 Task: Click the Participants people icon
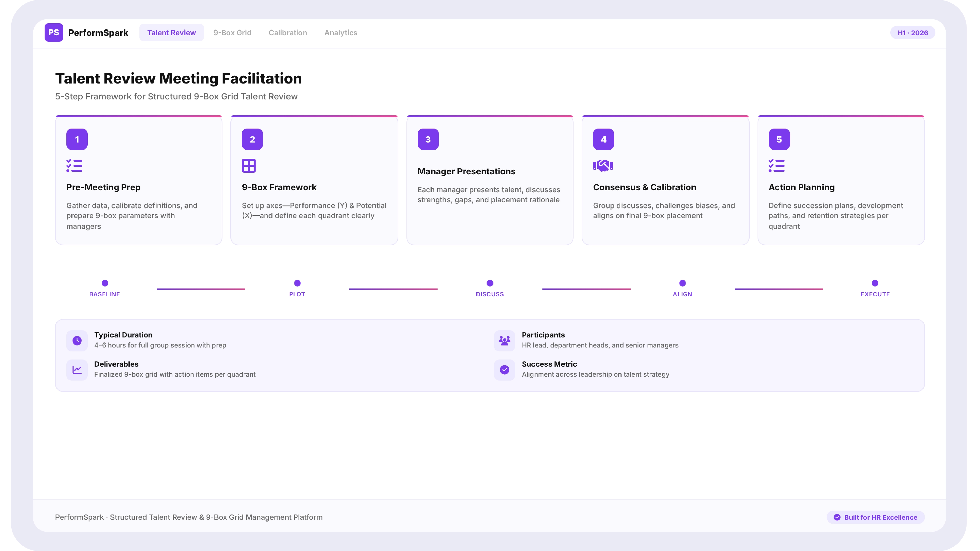click(504, 340)
